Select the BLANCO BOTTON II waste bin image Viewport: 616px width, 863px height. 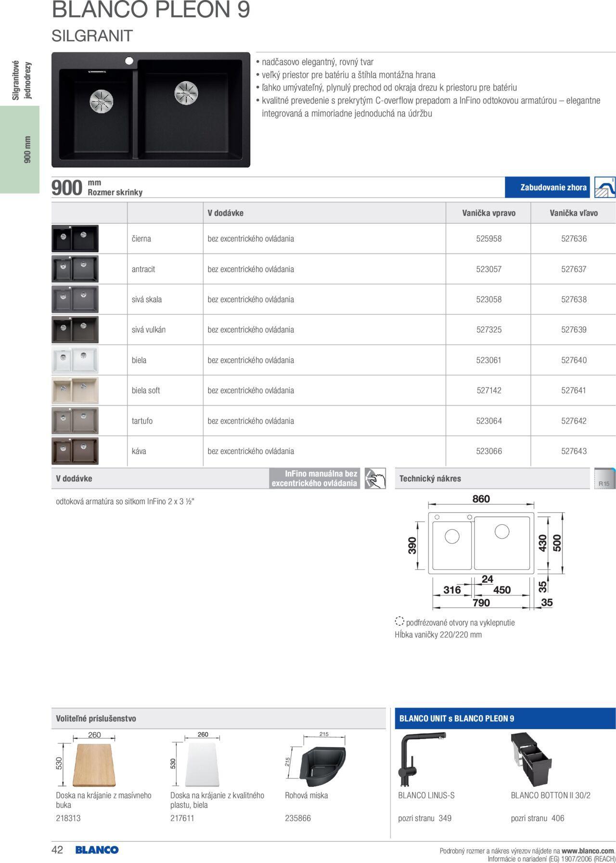coord(531,759)
